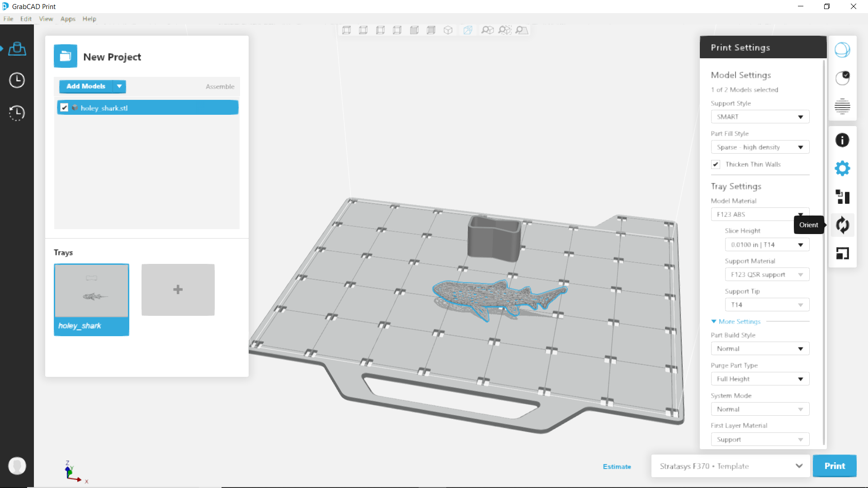This screenshot has height=488, width=868.
Task: Open the Slice preview striped icon
Action: 842,107
